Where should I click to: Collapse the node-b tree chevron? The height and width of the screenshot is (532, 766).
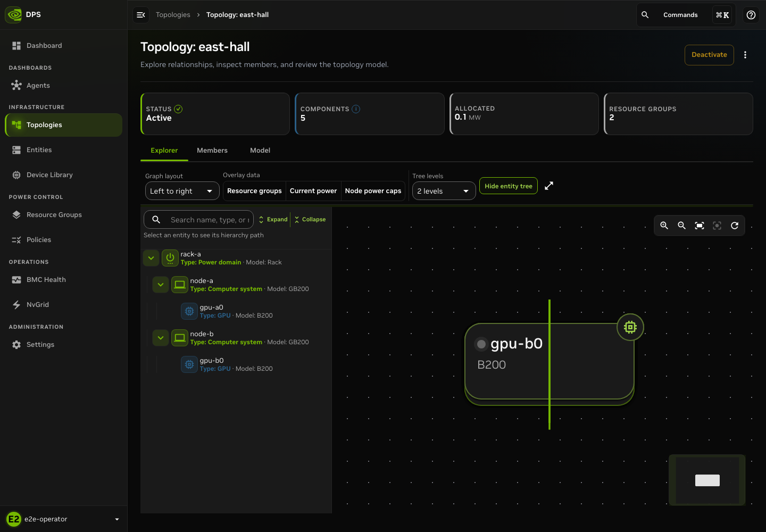[161, 338]
